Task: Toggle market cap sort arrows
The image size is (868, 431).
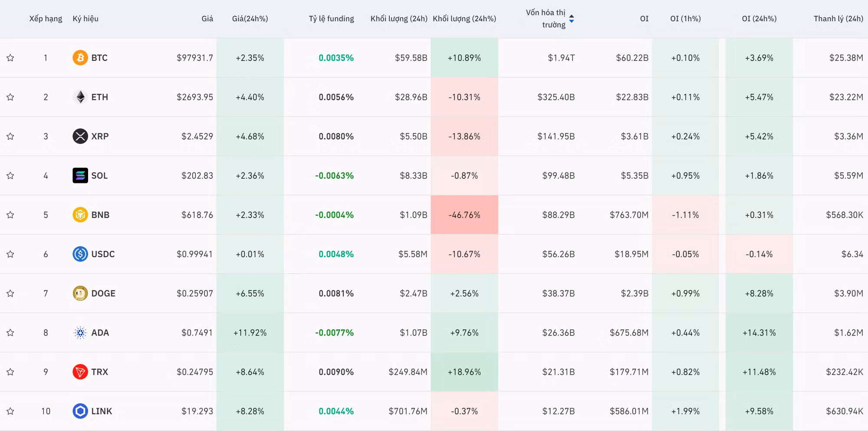Action: (572, 19)
